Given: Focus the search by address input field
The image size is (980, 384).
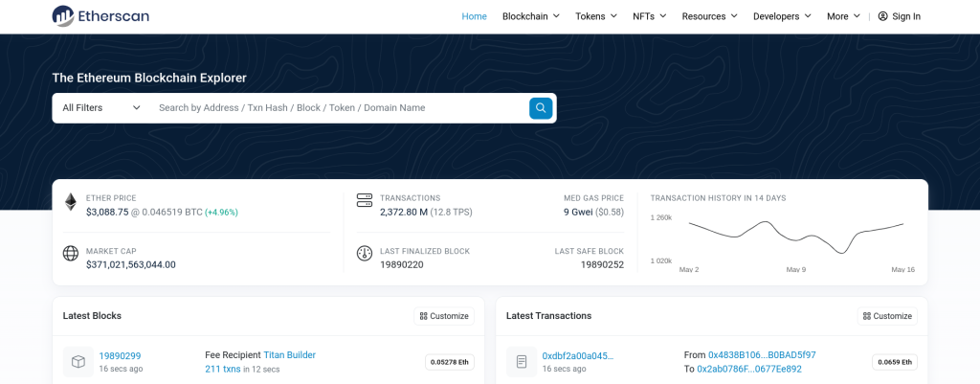Looking at the screenshot, I should click(340, 108).
